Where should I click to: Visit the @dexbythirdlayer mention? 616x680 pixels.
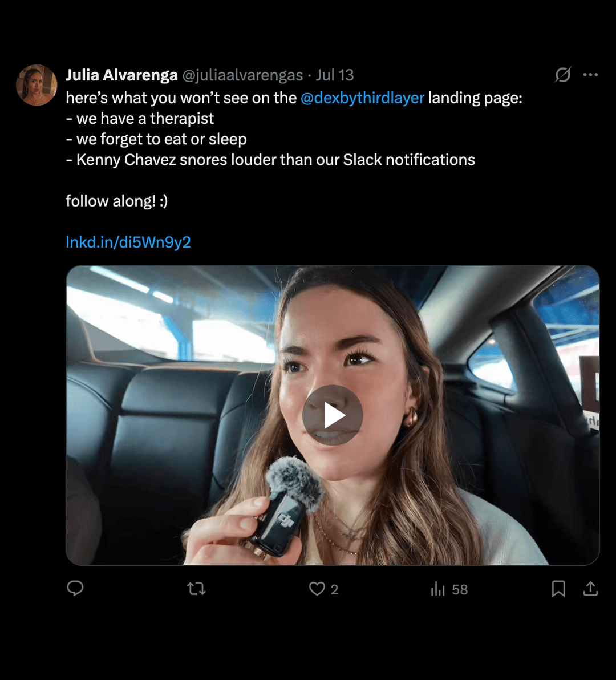[362, 98]
